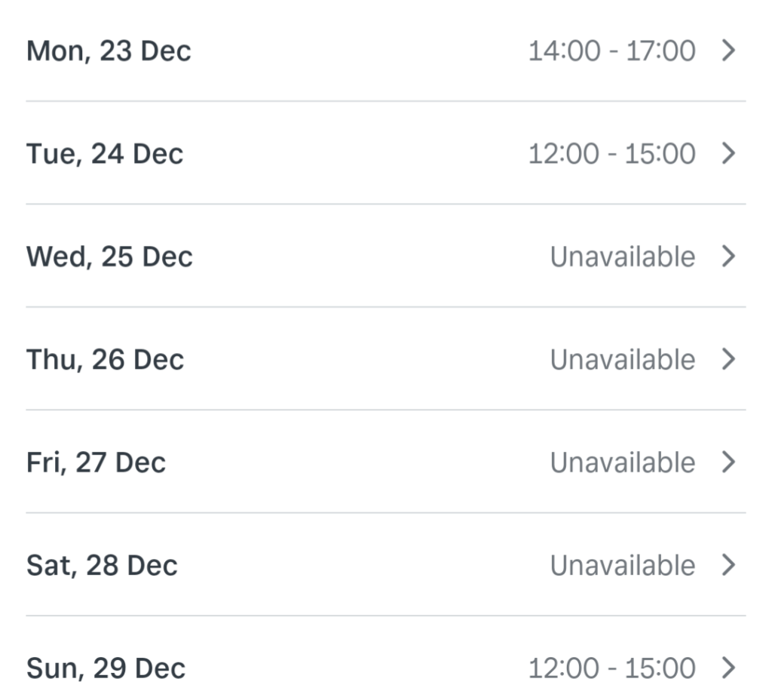This screenshot has height=700, width=772.
Task: Select the Fri, 27 Dec date label
Action: click(96, 462)
